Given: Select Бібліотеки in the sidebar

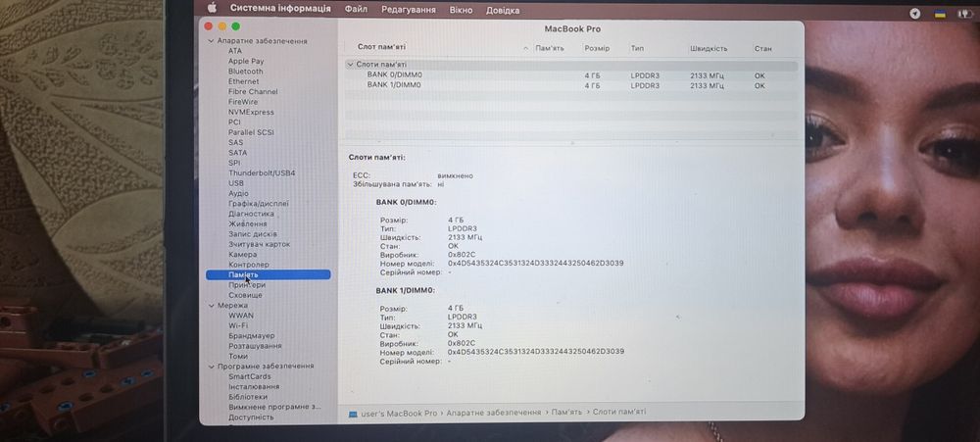Looking at the screenshot, I should [x=248, y=397].
